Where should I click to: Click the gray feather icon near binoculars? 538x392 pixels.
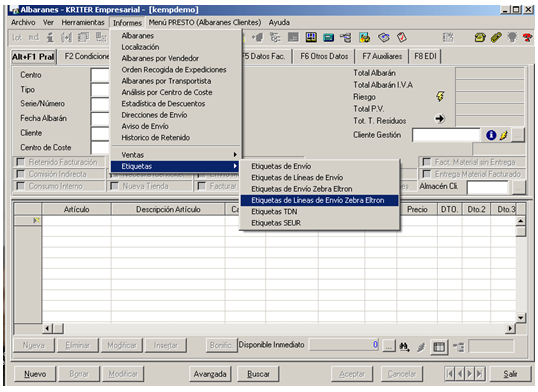(421, 347)
